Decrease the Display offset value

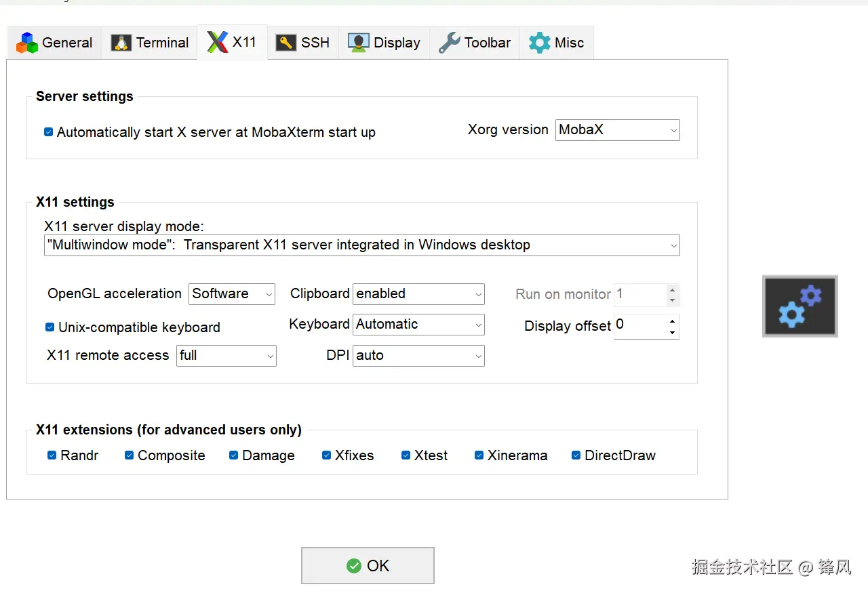[672, 332]
